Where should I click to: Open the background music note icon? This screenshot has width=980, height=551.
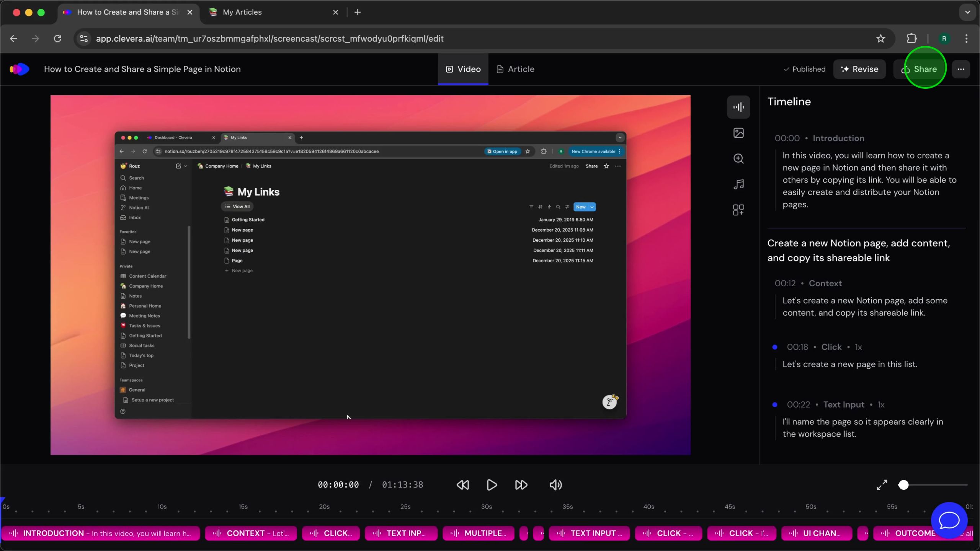(x=738, y=184)
